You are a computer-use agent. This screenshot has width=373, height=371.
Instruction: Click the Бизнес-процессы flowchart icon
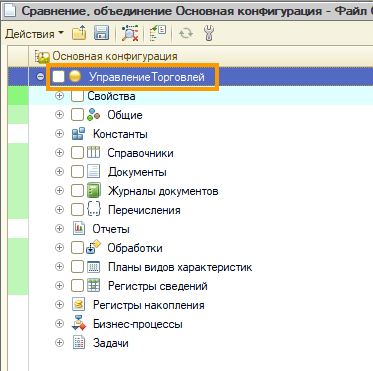pos(79,324)
